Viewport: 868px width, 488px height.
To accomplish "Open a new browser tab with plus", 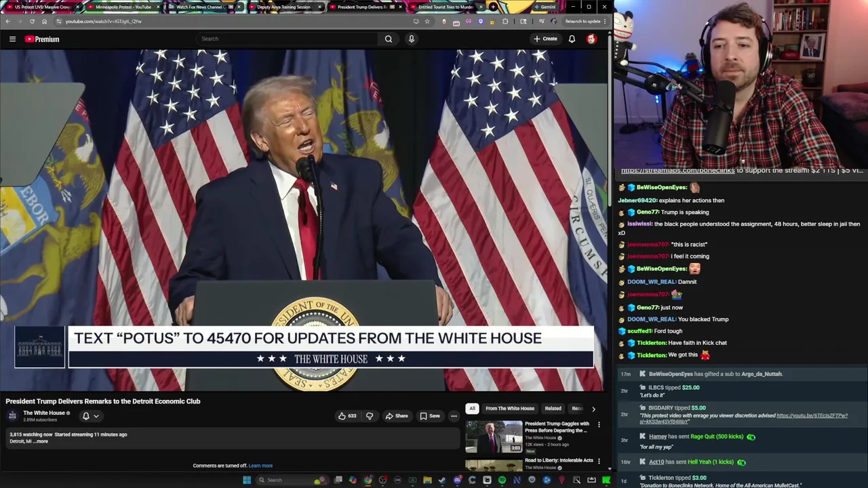I will tap(493, 7).
